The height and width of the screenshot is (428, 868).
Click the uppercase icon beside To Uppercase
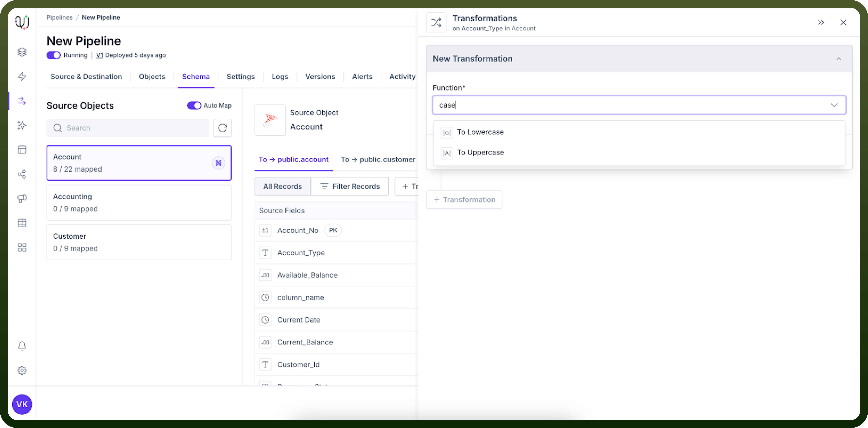tap(446, 153)
